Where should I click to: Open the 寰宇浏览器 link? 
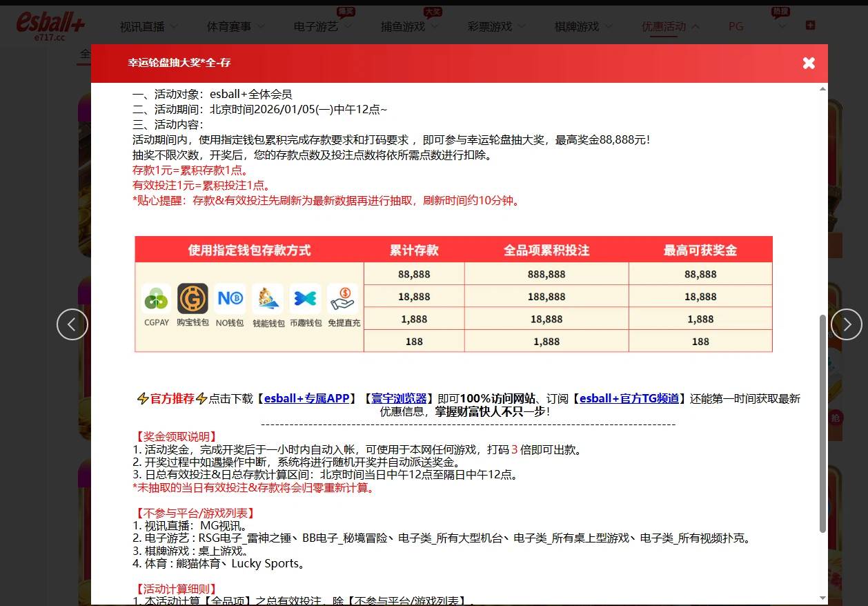point(399,398)
